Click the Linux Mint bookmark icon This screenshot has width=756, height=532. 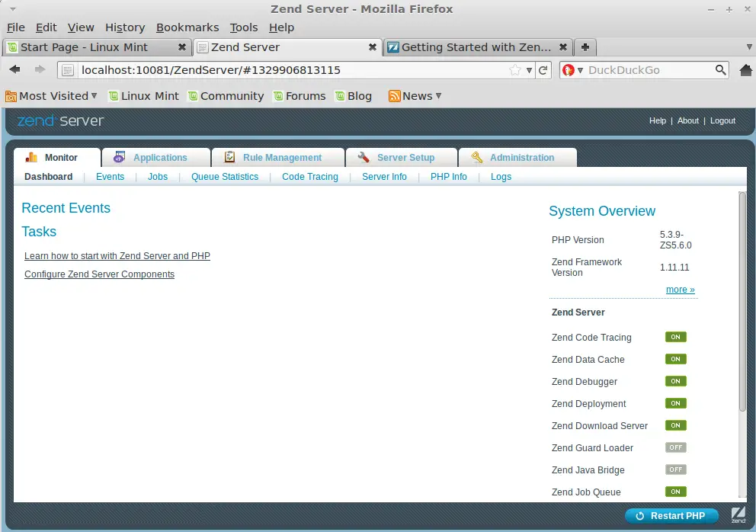[x=114, y=96]
